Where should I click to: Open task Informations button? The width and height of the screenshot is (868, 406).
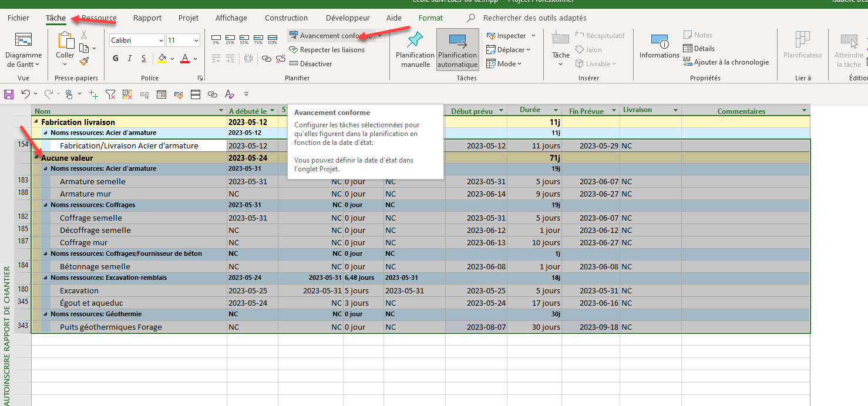click(659, 47)
